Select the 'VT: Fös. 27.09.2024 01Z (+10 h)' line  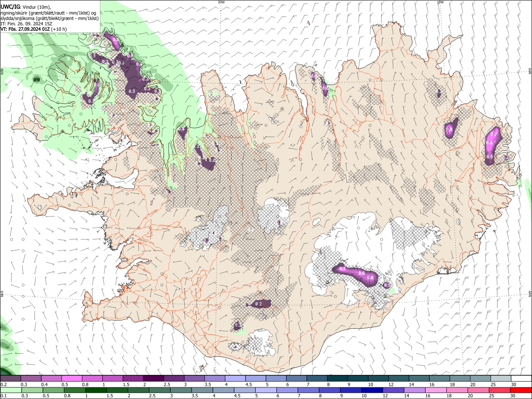pos(34,29)
